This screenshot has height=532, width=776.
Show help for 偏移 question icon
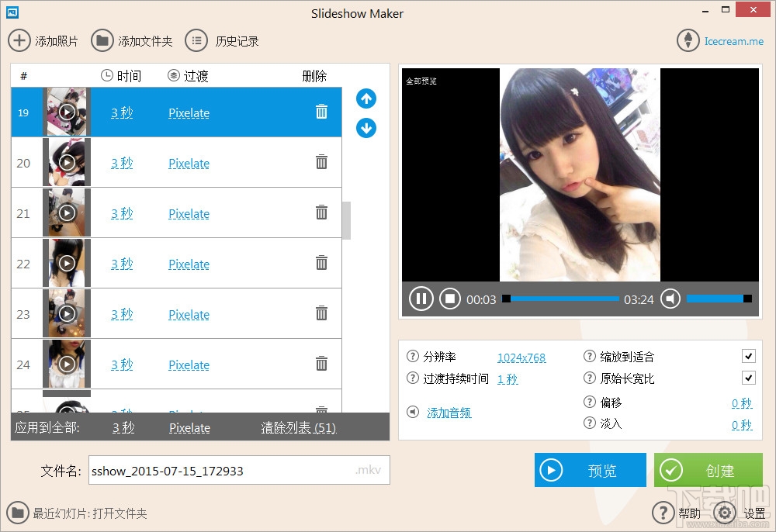[x=590, y=402]
